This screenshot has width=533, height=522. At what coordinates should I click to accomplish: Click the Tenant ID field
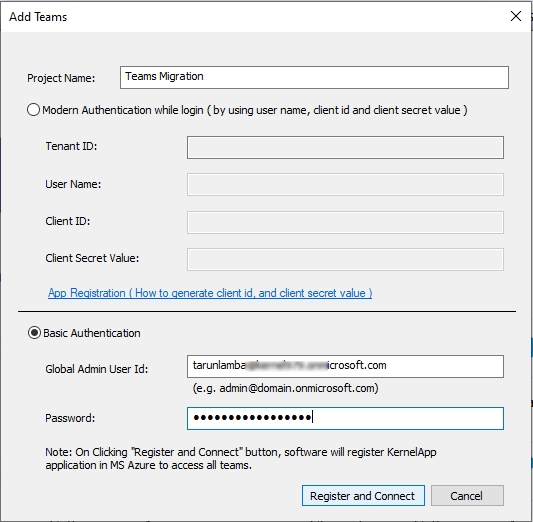coord(345,147)
